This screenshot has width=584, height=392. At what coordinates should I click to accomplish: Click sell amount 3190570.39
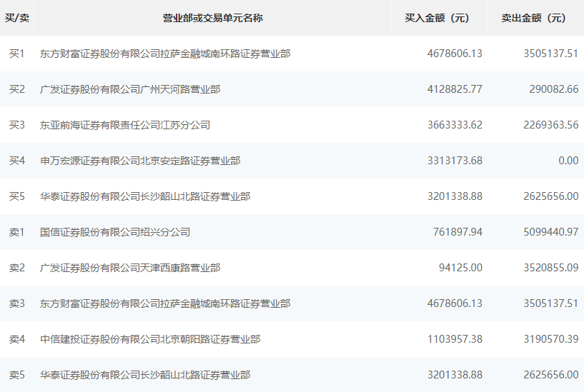coord(551,339)
